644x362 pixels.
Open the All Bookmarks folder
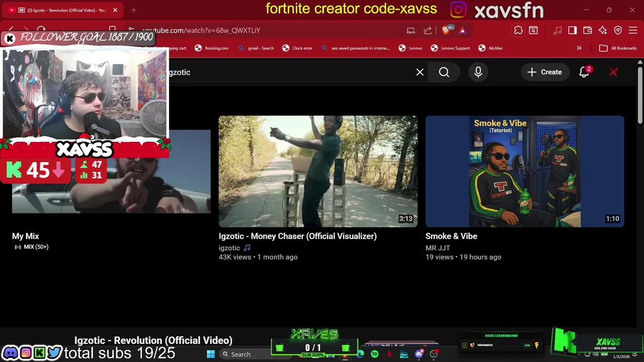coord(618,48)
